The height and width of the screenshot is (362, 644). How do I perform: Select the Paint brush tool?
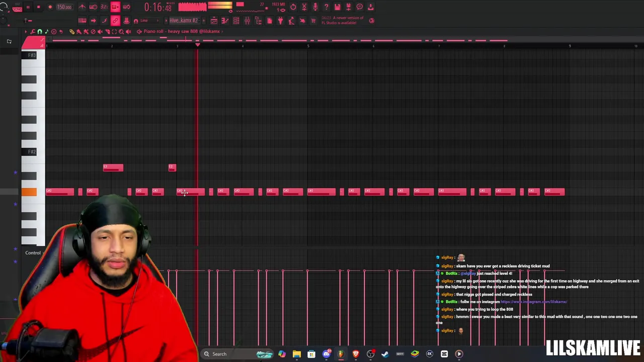79,31
